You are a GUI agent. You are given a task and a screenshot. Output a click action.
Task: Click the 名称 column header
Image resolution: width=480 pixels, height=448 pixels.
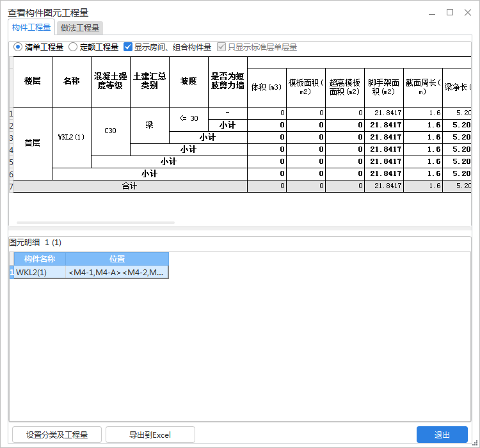[x=72, y=82]
